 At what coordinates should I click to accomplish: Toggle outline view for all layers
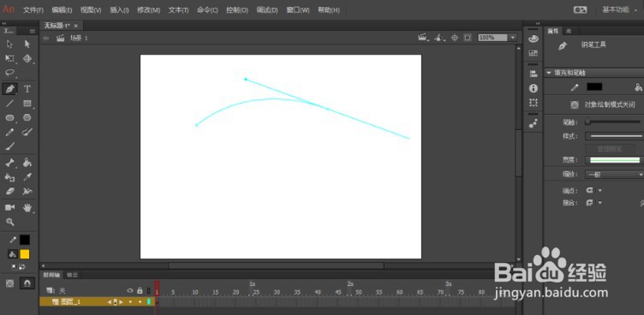click(149, 290)
